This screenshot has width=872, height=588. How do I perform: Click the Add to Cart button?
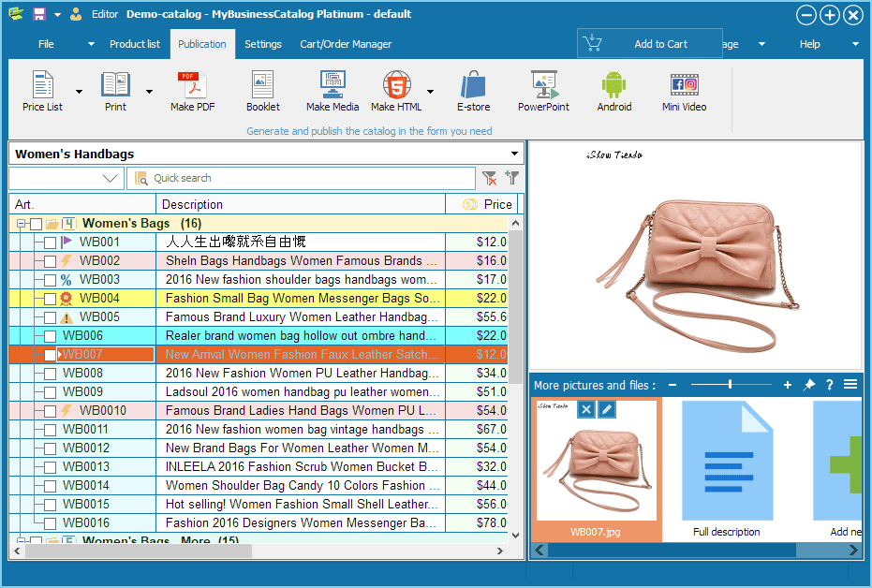coord(650,43)
